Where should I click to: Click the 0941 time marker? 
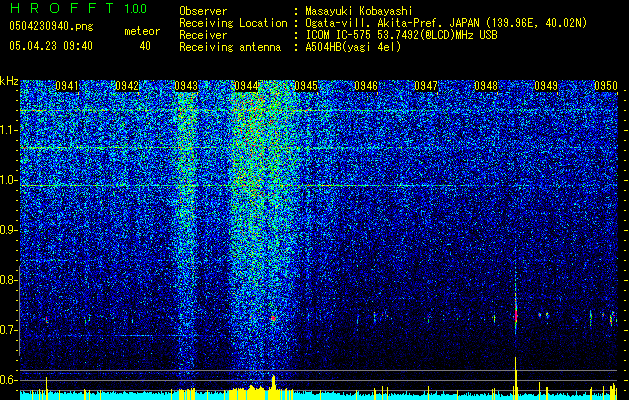[67, 86]
